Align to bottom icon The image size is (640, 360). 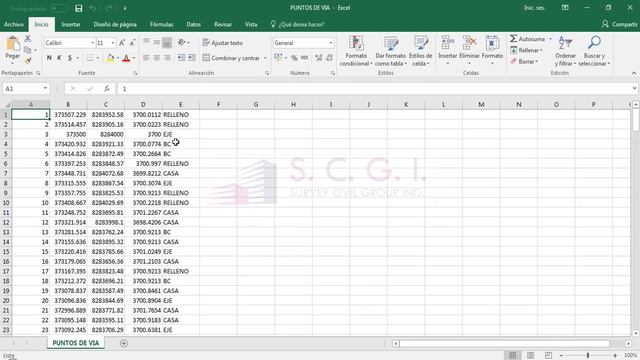167,42
